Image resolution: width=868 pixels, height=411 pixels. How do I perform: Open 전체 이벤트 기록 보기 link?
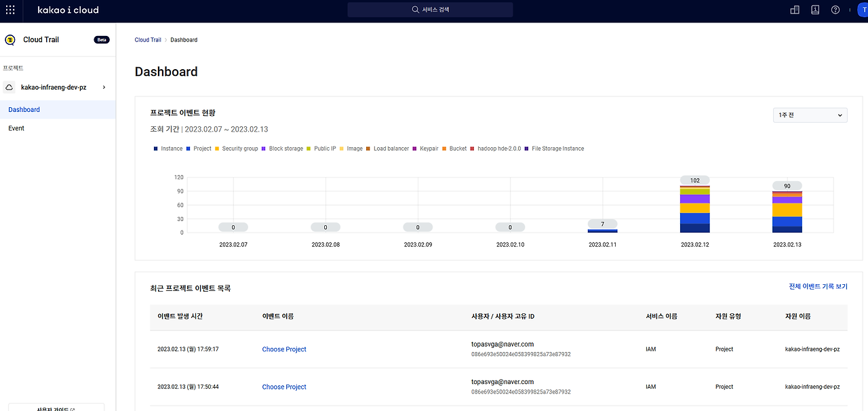[x=818, y=287]
